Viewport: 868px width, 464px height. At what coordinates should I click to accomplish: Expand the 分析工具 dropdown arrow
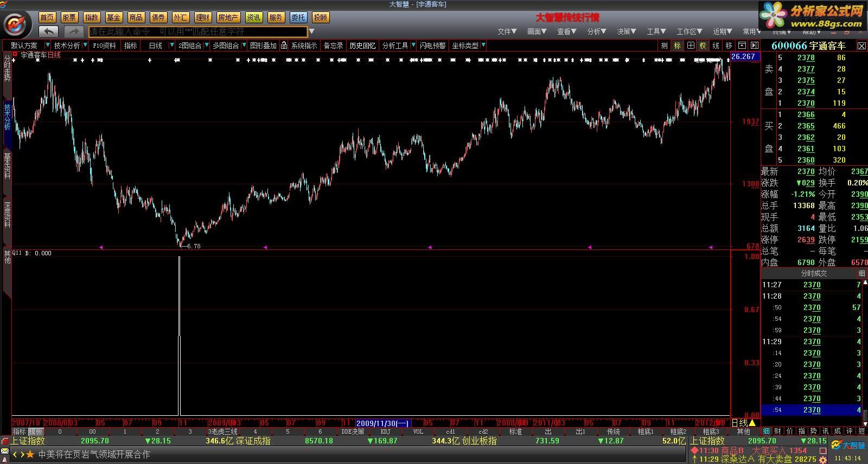413,46
